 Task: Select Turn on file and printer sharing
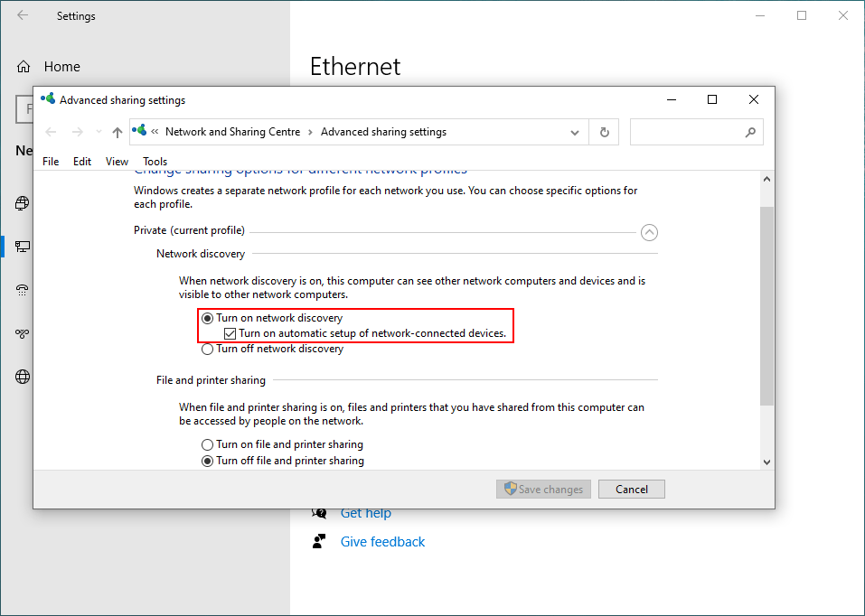pos(207,443)
